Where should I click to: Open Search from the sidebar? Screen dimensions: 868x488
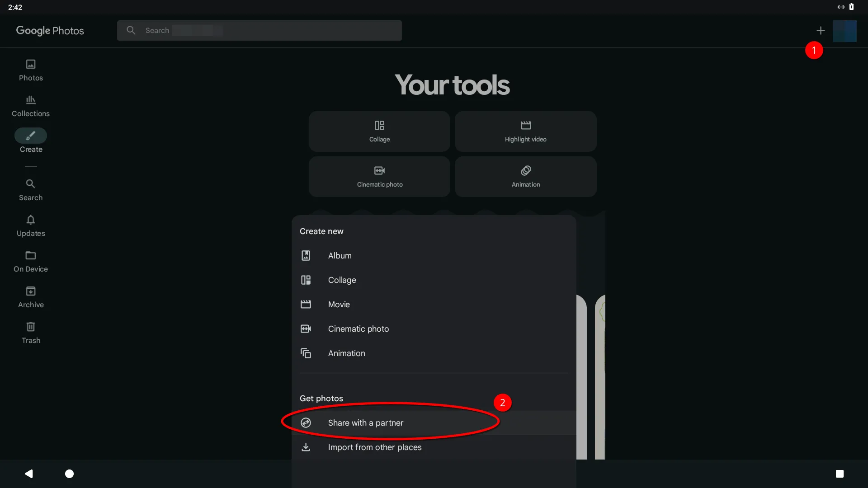click(31, 190)
